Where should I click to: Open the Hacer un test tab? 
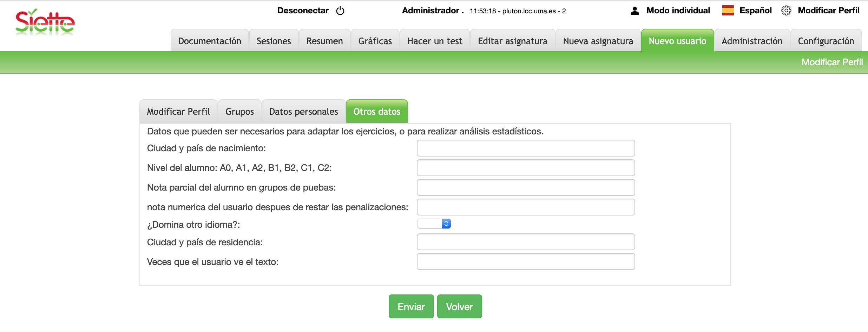click(x=435, y=41)
